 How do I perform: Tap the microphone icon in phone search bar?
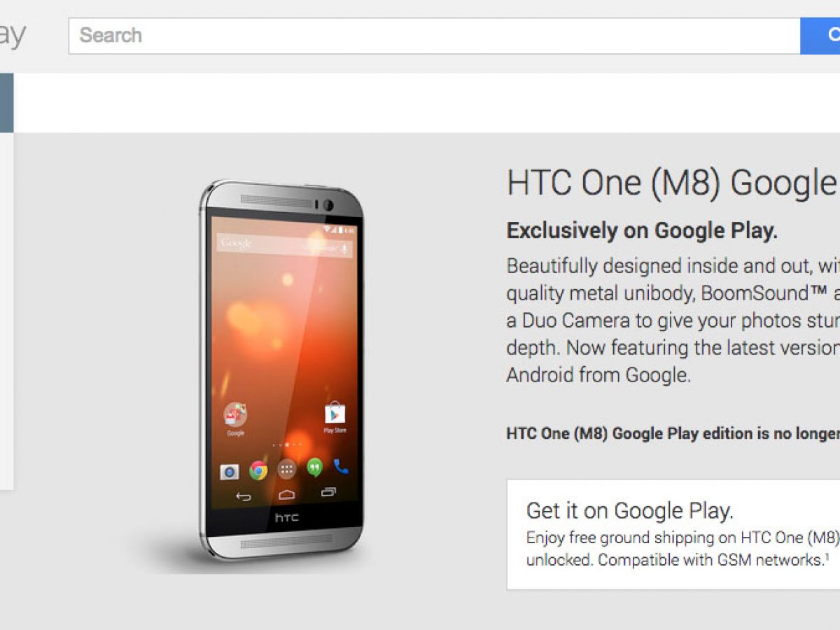[x=344, y=248]
